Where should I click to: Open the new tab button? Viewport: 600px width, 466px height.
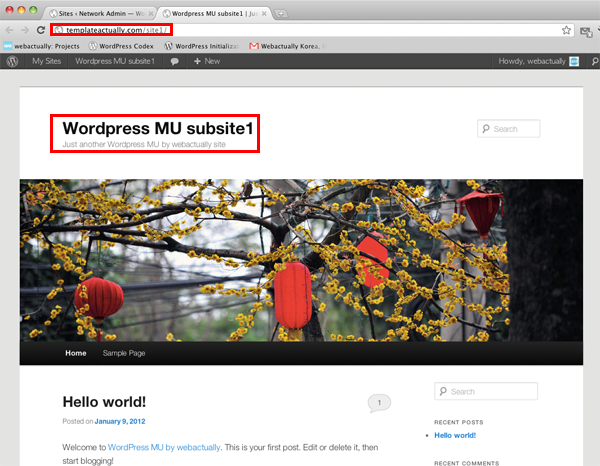coord(281,13)
